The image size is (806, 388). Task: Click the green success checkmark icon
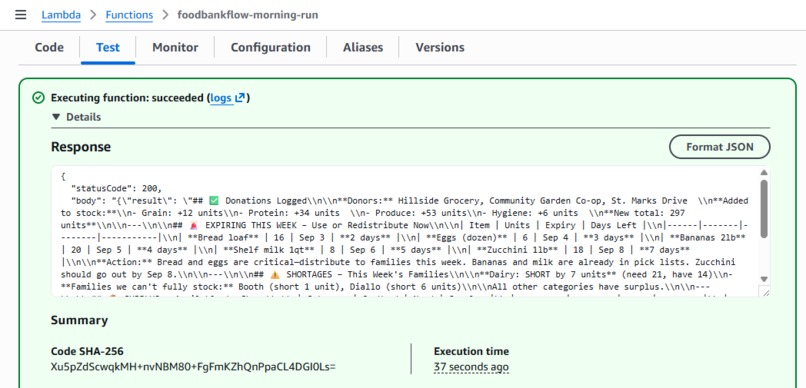coord(38,98)
